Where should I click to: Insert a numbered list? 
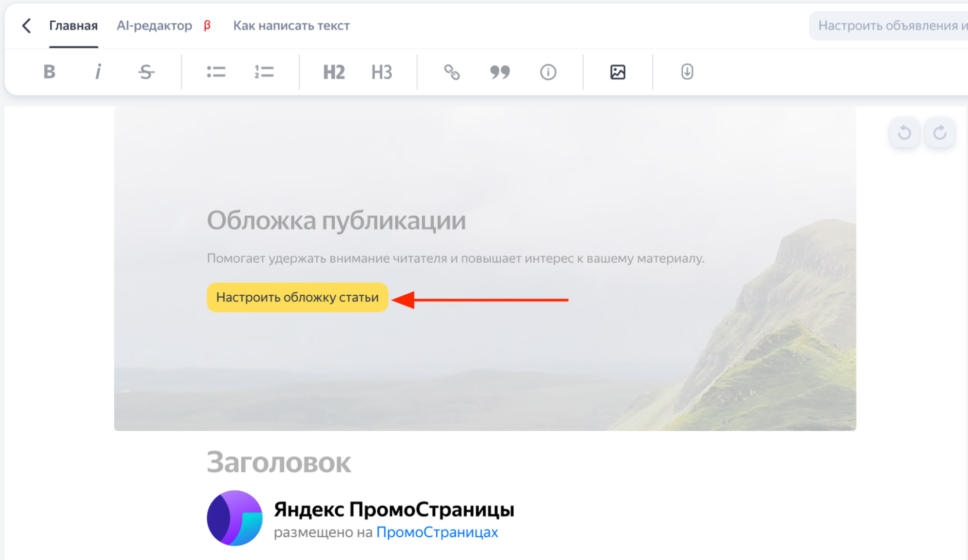264,72
